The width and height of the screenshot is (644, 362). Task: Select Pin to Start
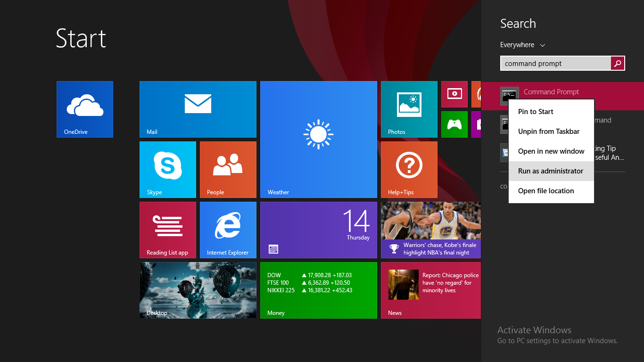[x=535, y=111]
